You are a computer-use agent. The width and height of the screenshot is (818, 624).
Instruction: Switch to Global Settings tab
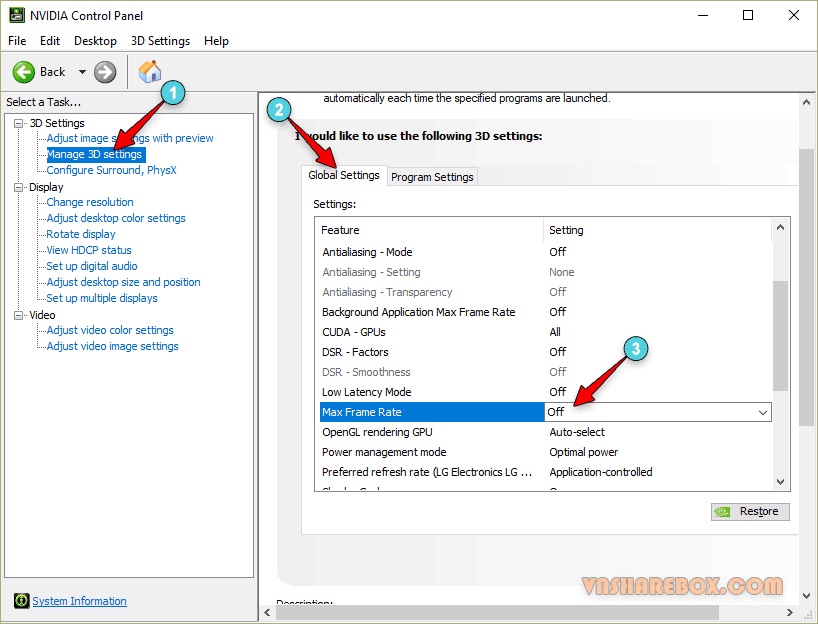(344, 175)
